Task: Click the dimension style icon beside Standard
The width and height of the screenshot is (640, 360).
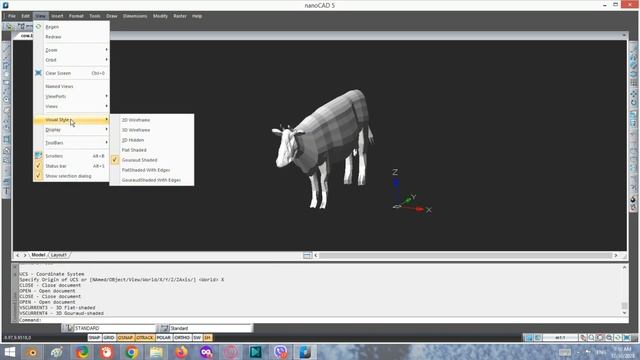Action: [164, 328]
